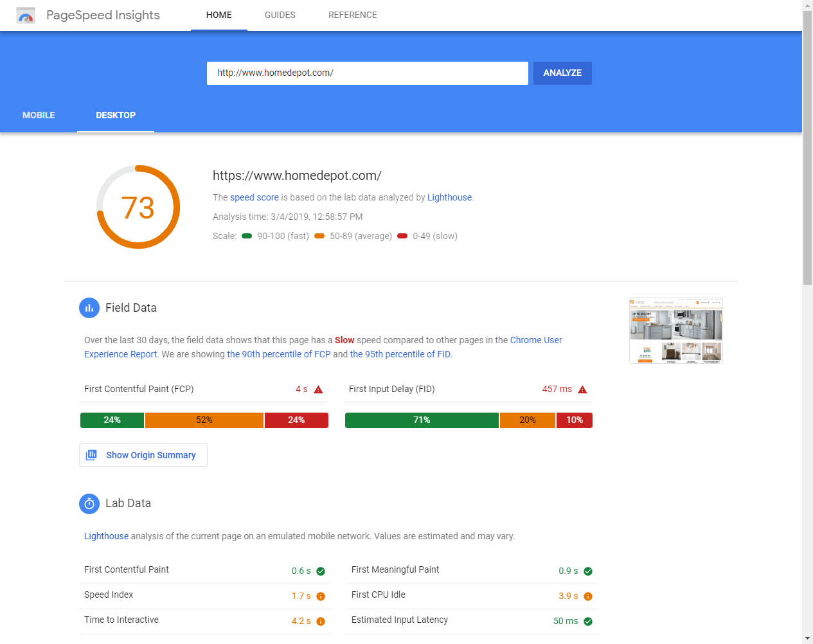Click the 73 speed score gauge

click(138, 207)
